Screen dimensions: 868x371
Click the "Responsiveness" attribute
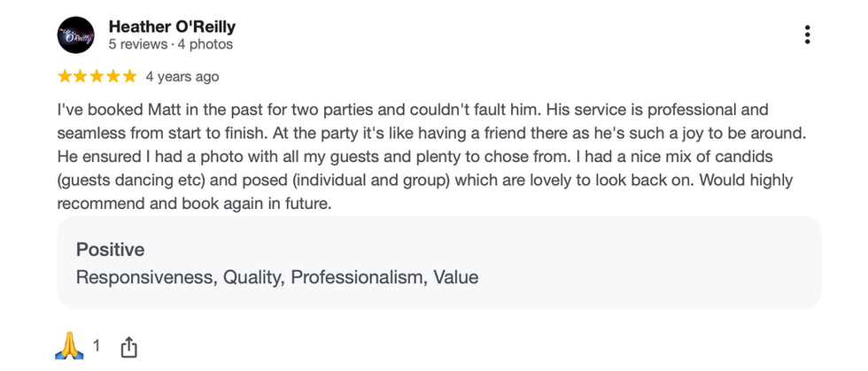pyautogui.click(x=143, y=277)
